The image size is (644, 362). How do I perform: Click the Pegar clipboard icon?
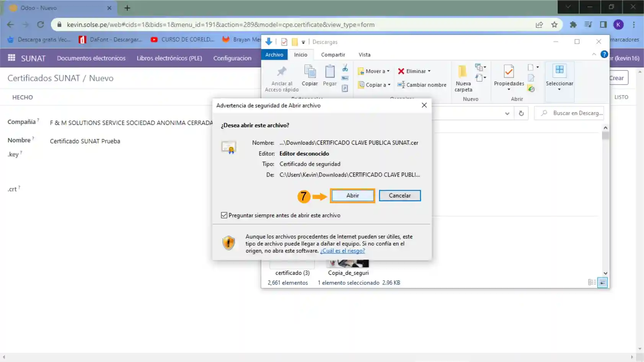tap(330, 72)
